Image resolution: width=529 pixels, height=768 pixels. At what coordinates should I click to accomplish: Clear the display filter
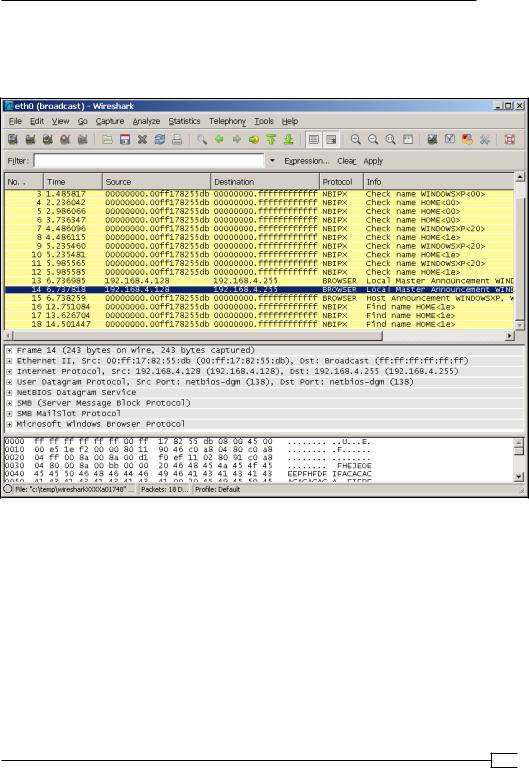346,161
